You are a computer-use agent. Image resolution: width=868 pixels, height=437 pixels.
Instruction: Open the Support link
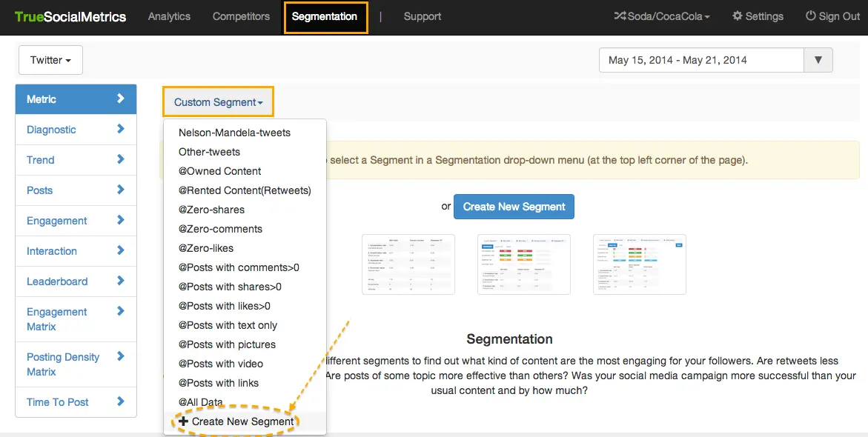(423, 16)
